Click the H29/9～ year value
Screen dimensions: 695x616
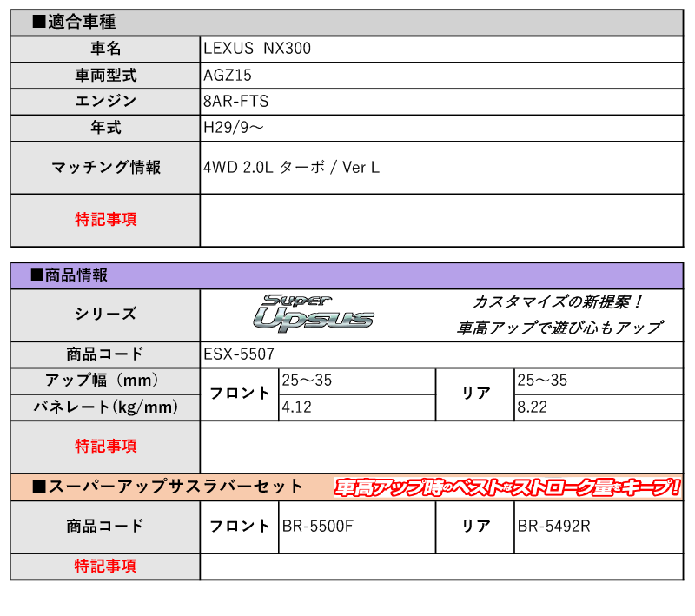(x=234, y=128)
